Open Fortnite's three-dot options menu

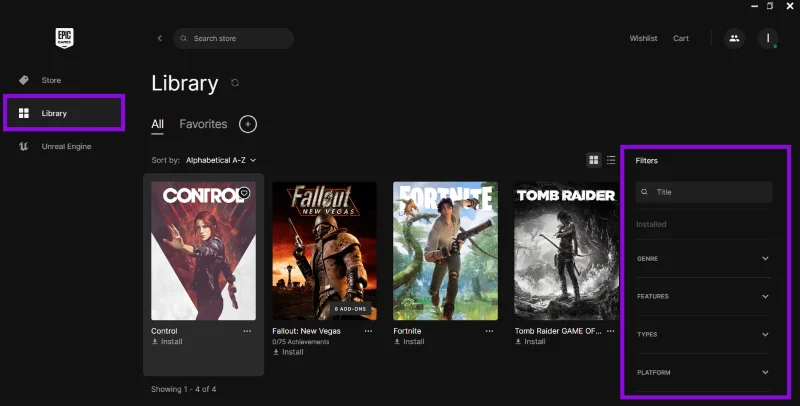coord(489,331)
